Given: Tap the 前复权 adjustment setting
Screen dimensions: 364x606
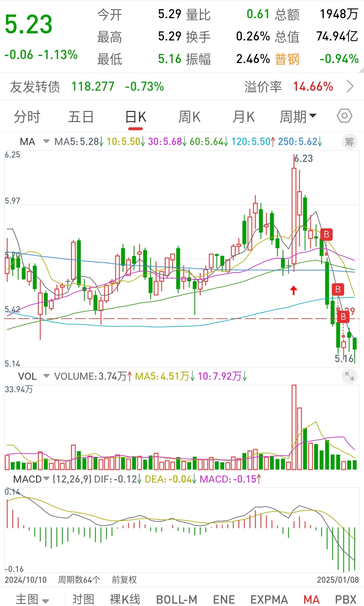Looking at the screenshot, I should click(x=124, y=580).
